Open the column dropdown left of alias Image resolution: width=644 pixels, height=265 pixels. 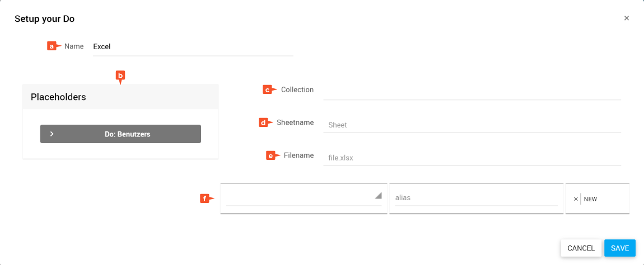tap(304, 197)
